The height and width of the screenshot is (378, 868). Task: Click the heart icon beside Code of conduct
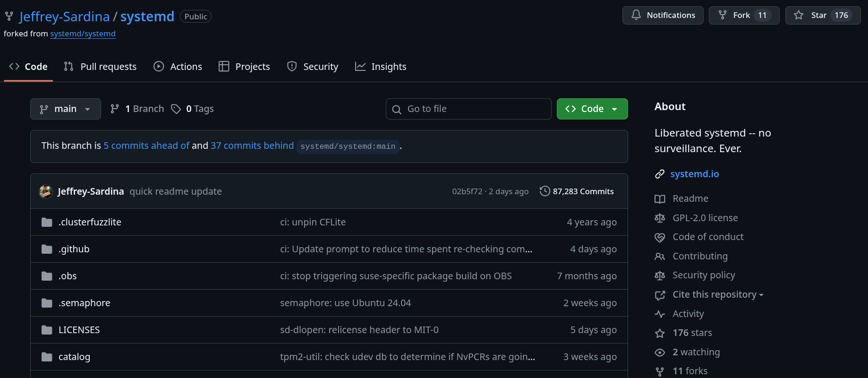pos(660,237)
